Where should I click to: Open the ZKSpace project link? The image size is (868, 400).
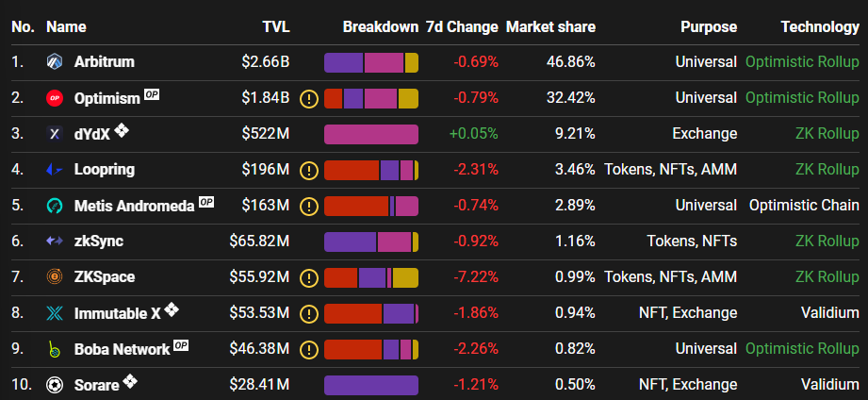pos(105,277)
